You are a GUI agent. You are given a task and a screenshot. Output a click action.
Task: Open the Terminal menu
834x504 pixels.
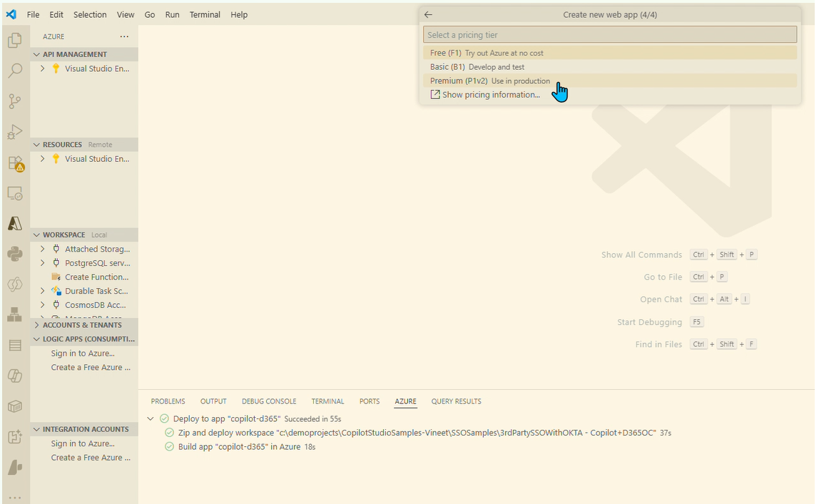tap(205, 14)
